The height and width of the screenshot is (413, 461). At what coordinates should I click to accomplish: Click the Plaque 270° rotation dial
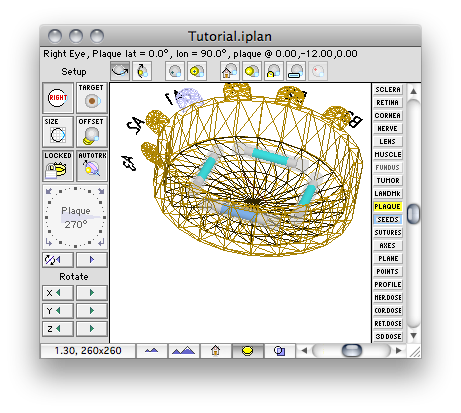tap(75, 217)
